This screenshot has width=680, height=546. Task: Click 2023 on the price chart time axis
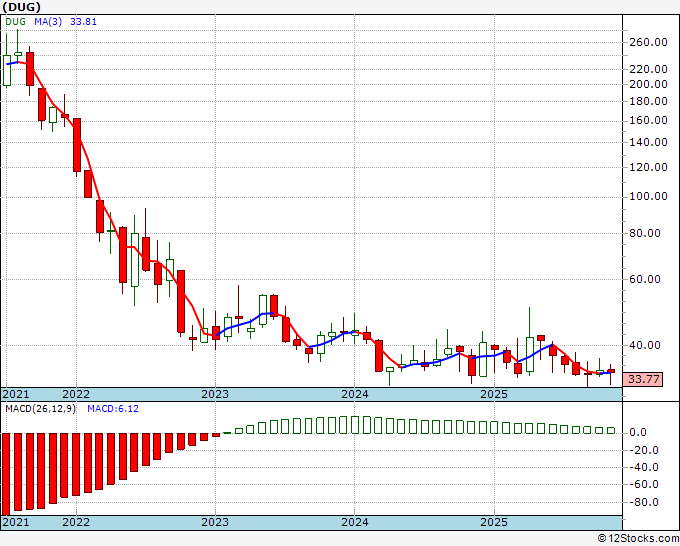coord(215,394)
